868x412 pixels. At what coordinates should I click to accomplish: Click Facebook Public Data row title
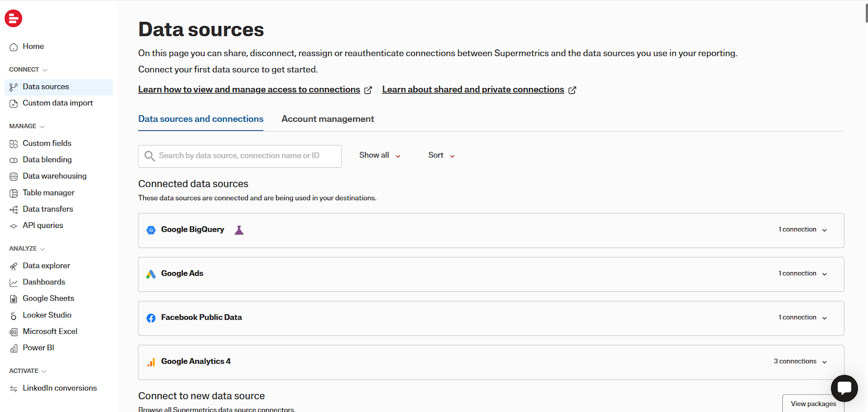(201, 318)
